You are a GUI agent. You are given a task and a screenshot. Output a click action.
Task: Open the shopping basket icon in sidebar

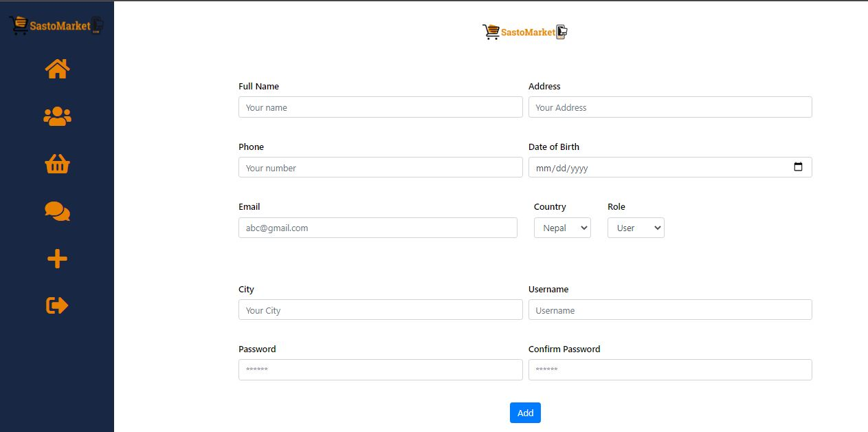pyautogui.click(x=57, y=164)
